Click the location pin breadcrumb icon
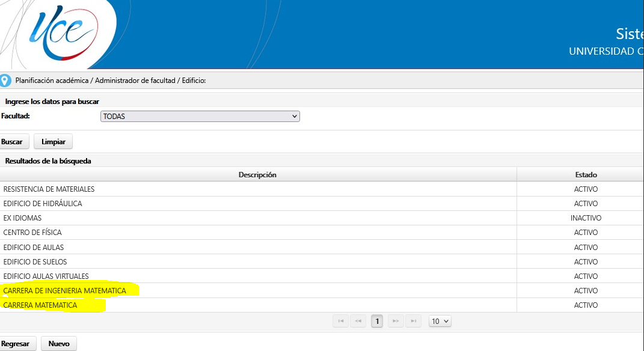The height and width of the screenshot is (351, 644). (5, 81)
